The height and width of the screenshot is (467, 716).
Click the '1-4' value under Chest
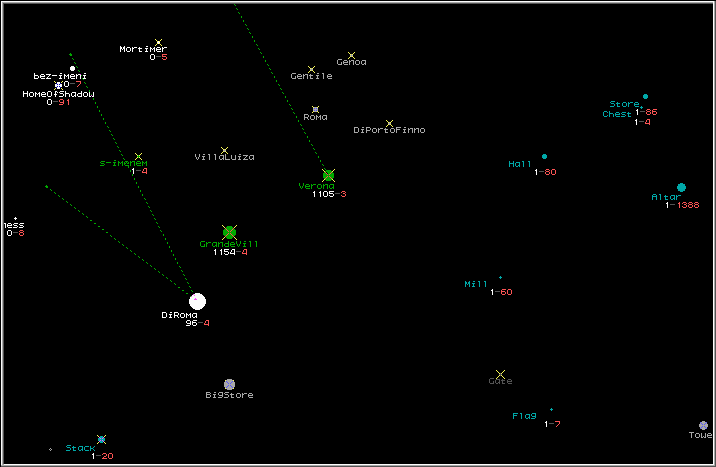tap(642, 122)
